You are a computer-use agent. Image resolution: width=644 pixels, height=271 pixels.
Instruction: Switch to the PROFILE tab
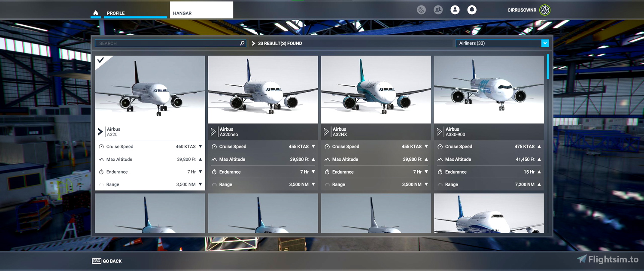pos(115,13)
